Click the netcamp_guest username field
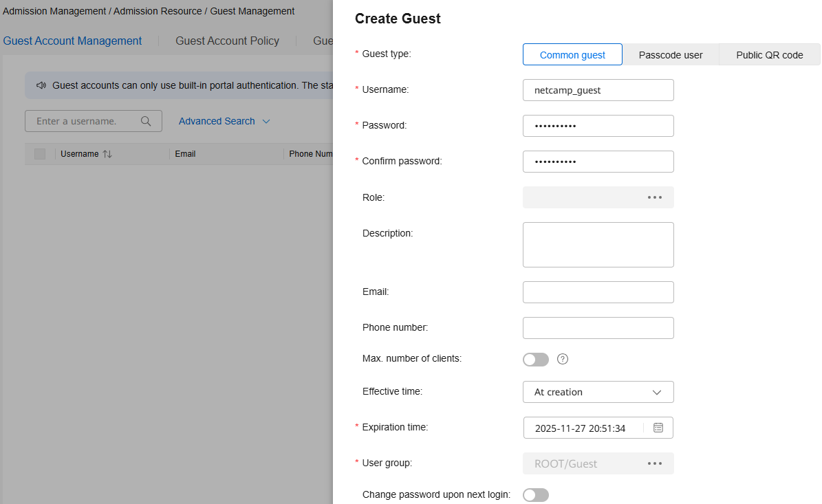Screen dimensions: 822x504 (x=598, y=89)
